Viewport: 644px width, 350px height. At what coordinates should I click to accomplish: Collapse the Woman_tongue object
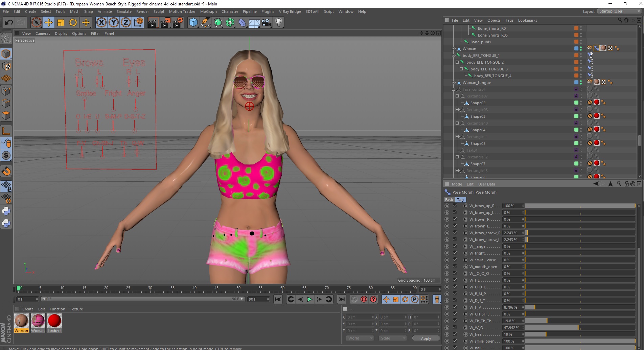point(454,83)
